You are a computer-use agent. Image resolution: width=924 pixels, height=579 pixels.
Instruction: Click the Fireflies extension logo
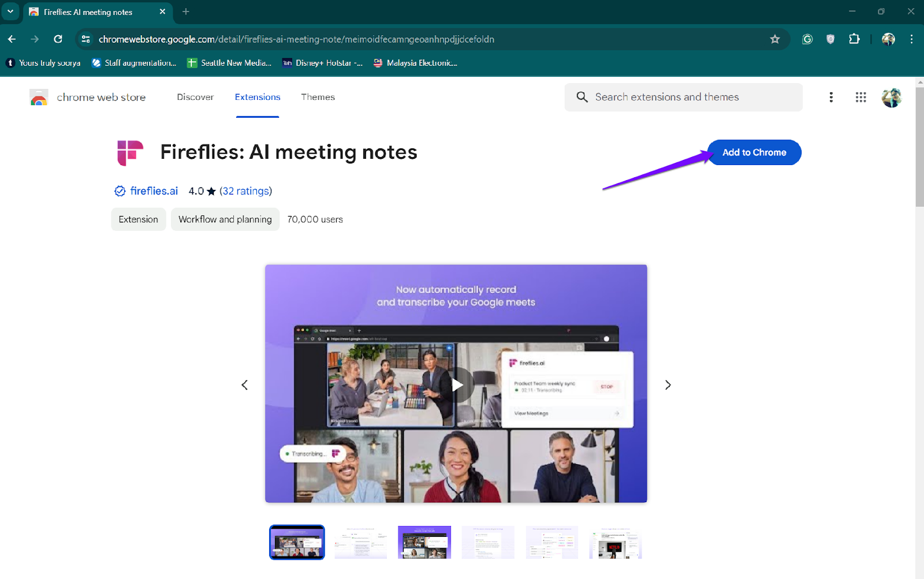click(x=130, y=153)
